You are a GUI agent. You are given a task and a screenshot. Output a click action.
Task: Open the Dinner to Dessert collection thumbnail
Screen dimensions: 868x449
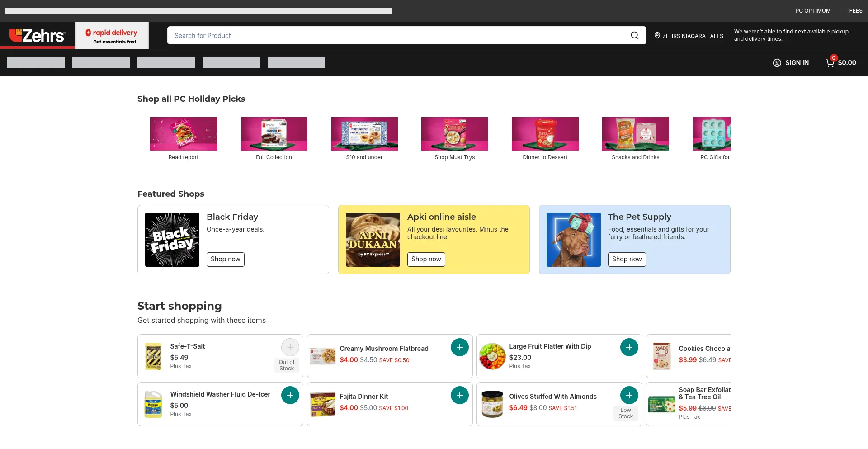tap(545, 134)
